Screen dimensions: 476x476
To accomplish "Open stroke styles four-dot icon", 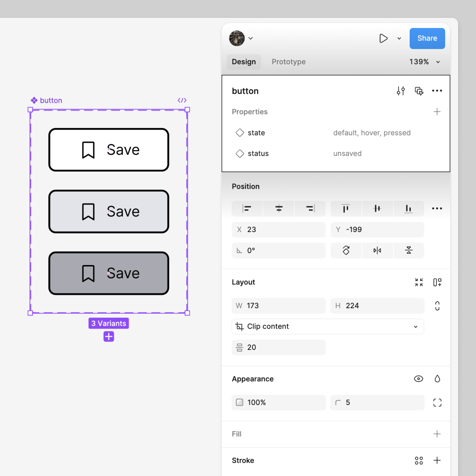I will [419, 460].
